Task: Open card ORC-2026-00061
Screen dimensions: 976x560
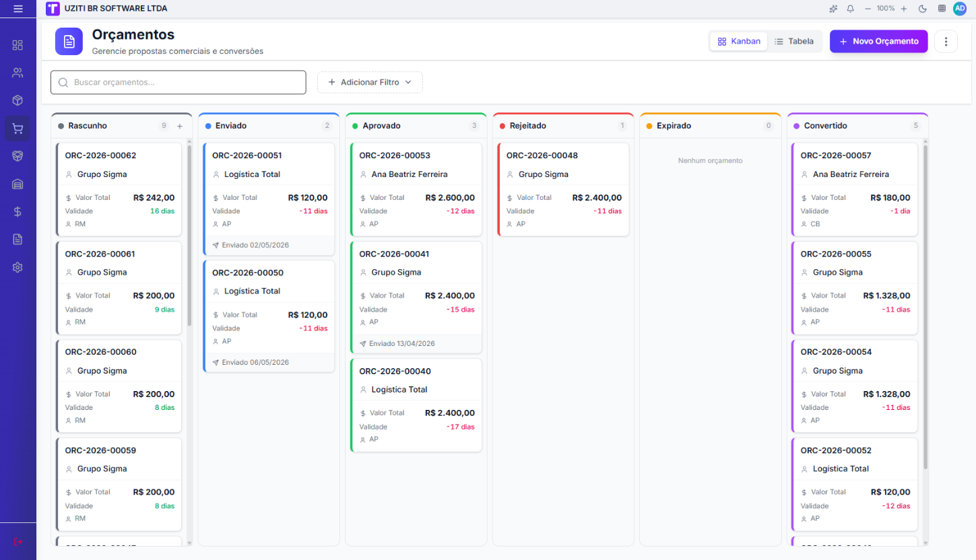Action: [x=119, y=287]
